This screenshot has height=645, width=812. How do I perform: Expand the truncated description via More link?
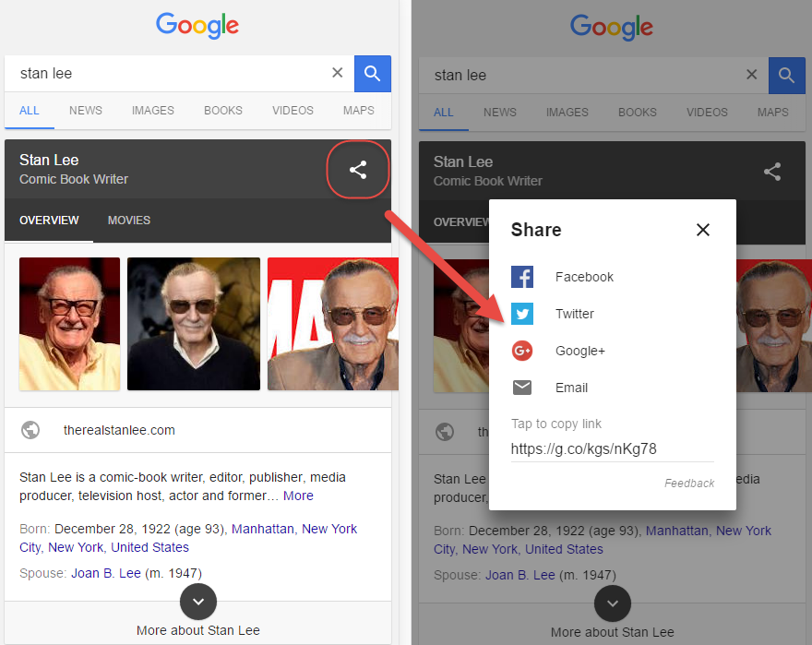click(x=298, y=496)
